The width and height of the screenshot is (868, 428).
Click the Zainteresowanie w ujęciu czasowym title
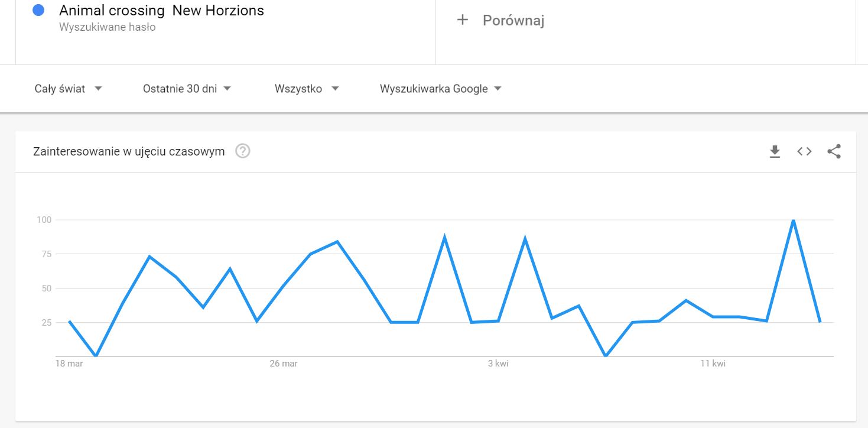coord(129,151)
